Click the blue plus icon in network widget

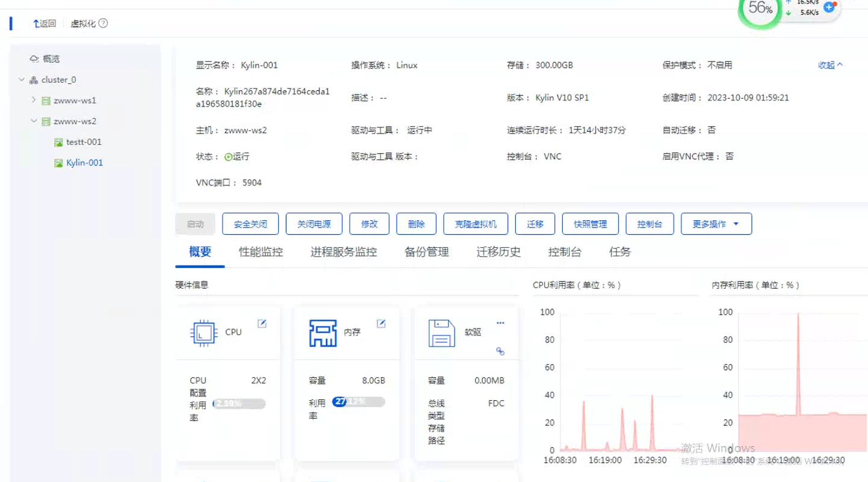[x=829, y=7]
